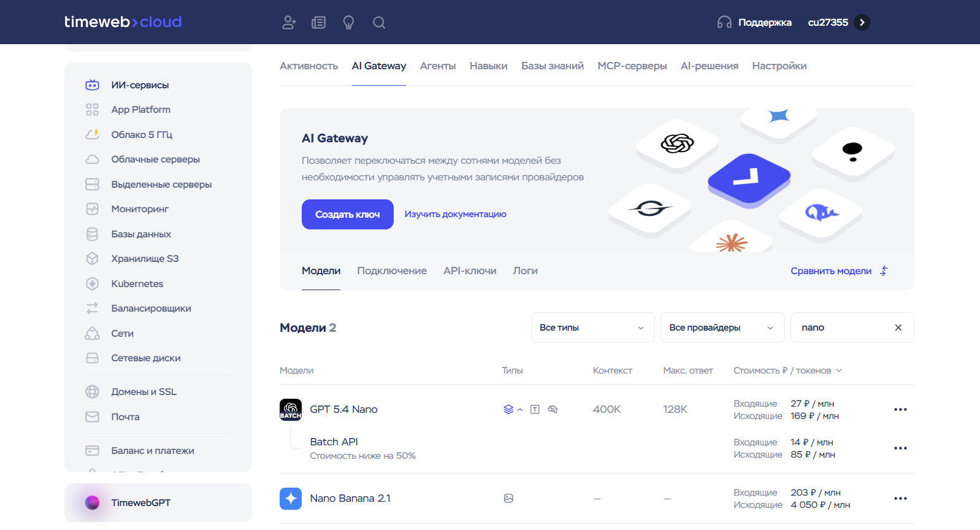The width and height of the screenshot is (980, 530).
Task: Click the text type icon for GPT 5.4 Nano
Action: pos(535,409)
